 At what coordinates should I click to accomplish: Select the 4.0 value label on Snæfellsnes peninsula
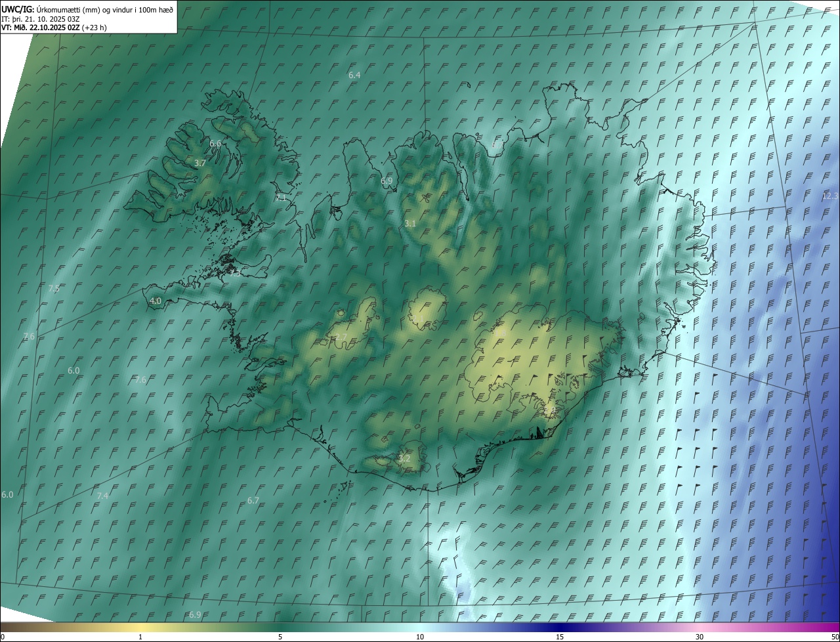[x=156, y=301]
